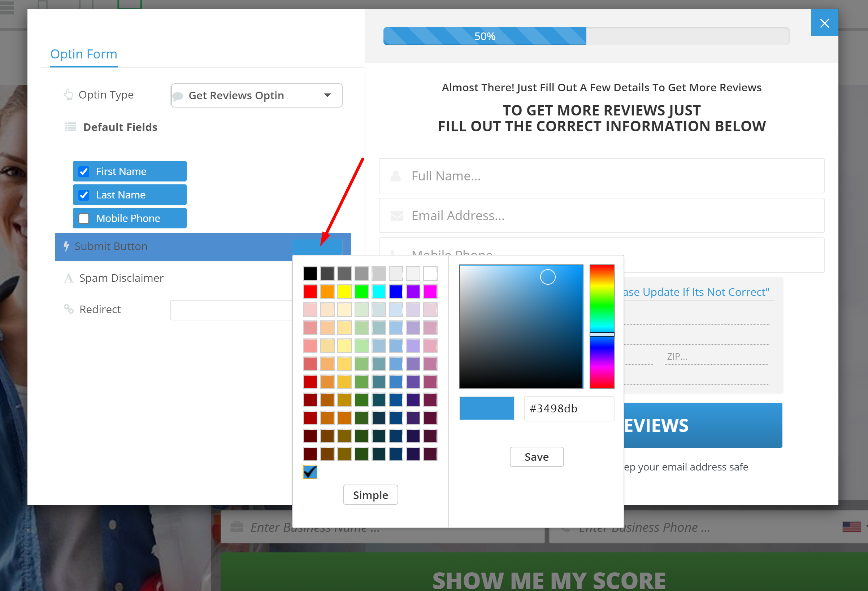Select the Optin Form tab
The height and width of the screenshot is (591, 868).
pos(84,54)
